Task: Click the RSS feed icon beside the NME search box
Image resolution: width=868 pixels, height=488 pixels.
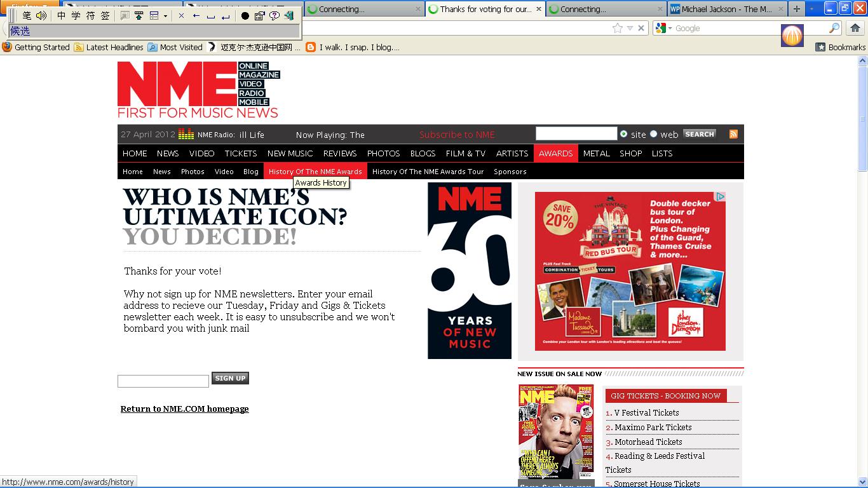Action: tap(733, 134)
